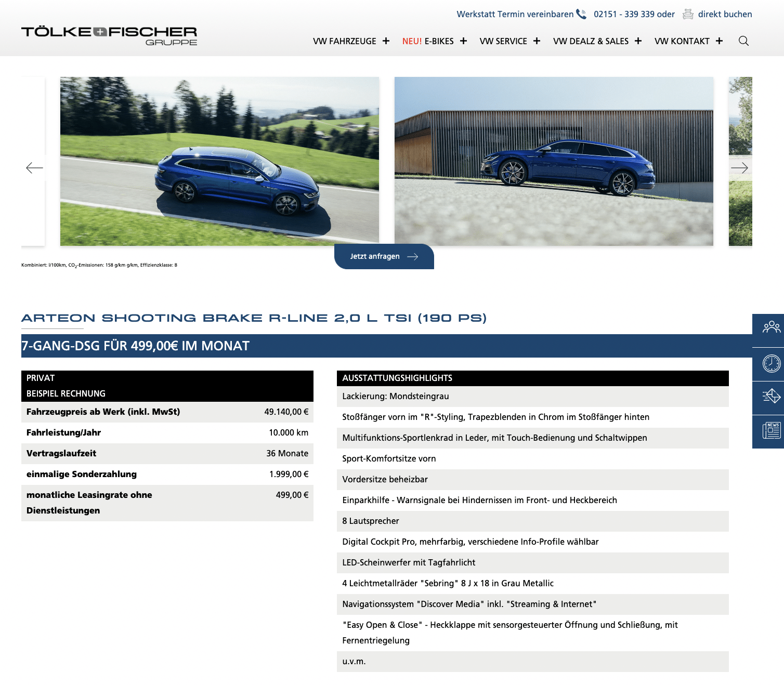Open VW KONTAKT menu

click(x=682, y=41)
